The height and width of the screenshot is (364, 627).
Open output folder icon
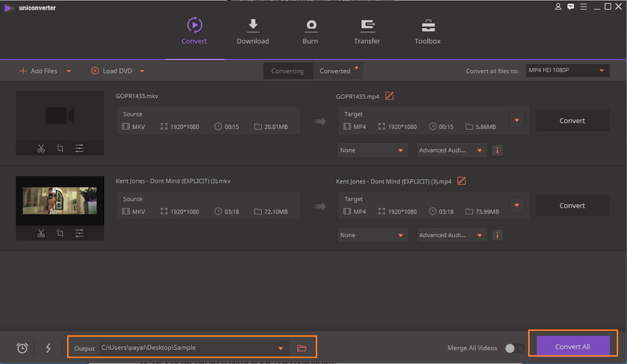click(302, 348)
